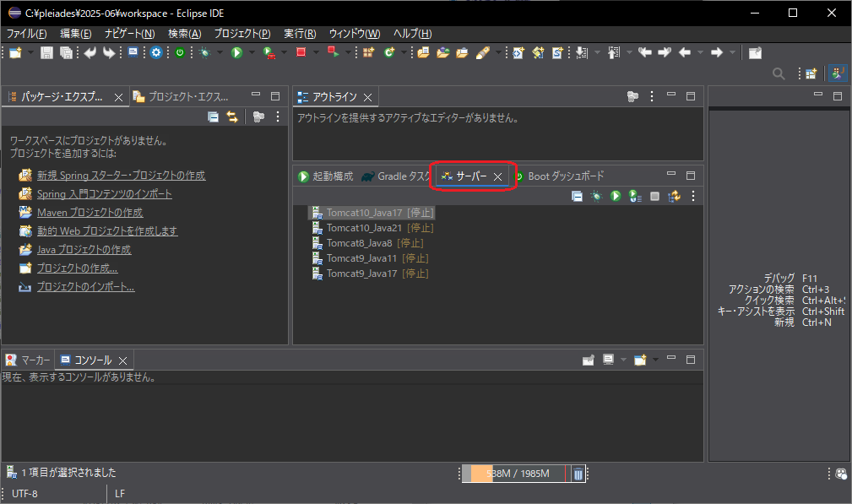Click the red Stop square in main toolbar
This screenshot has width=852, height=504.
(301, 52)
